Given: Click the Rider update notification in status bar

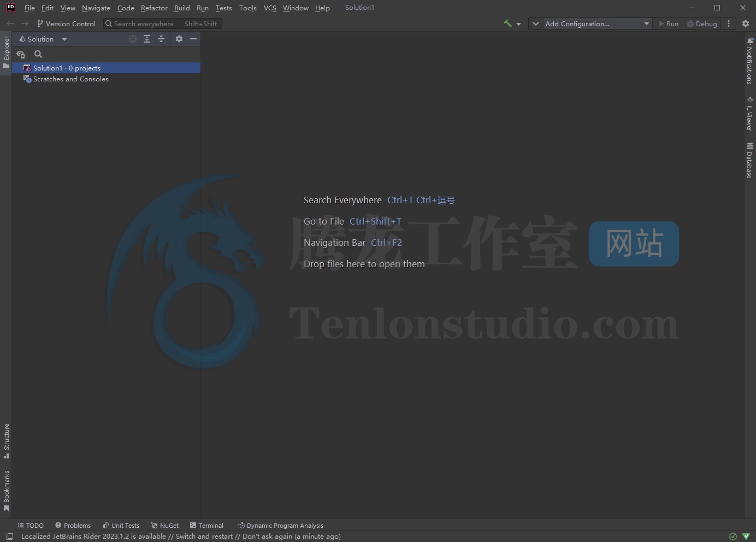Looking at the screenshot, I should coord(181,537).
